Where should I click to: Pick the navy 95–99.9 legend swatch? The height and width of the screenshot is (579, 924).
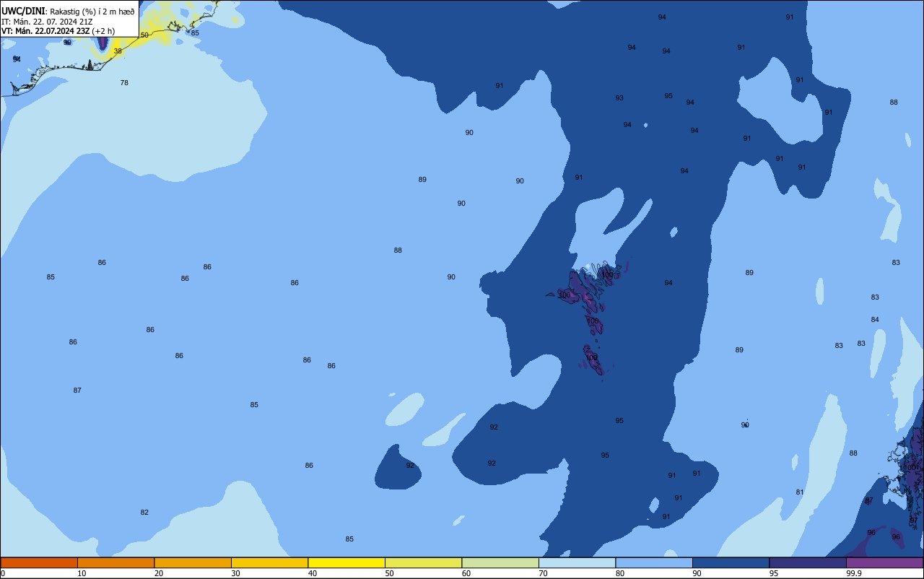click(x=808, y=562)
